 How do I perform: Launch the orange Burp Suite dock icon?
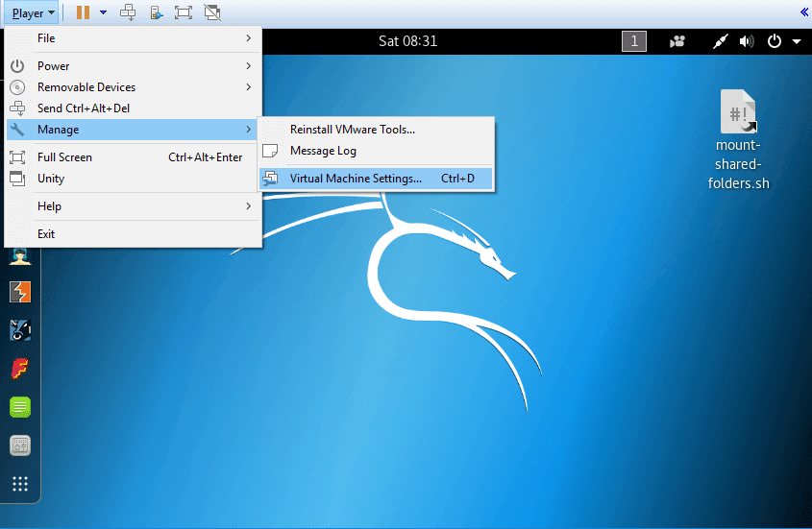point(20,292)
